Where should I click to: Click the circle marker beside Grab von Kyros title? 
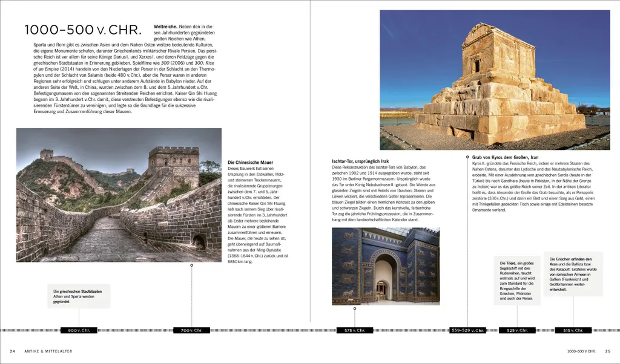click(x=468, y=157)
